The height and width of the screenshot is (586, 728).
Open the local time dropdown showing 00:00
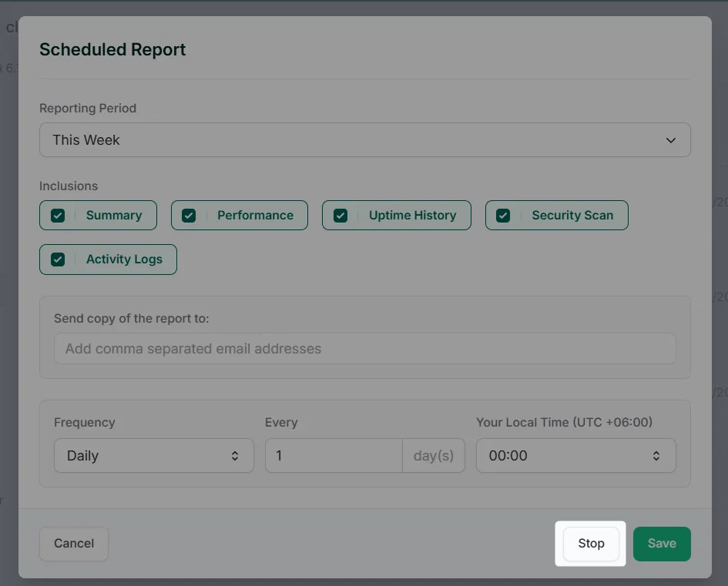575,456
